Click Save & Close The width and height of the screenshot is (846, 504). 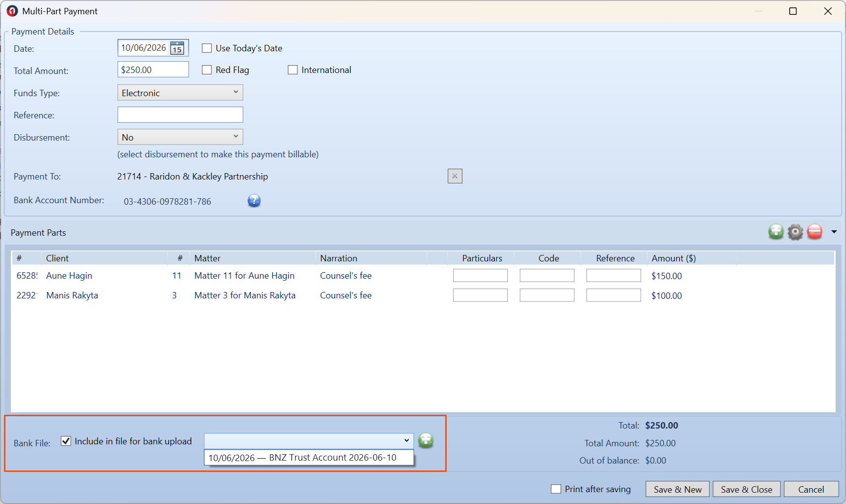746,489
